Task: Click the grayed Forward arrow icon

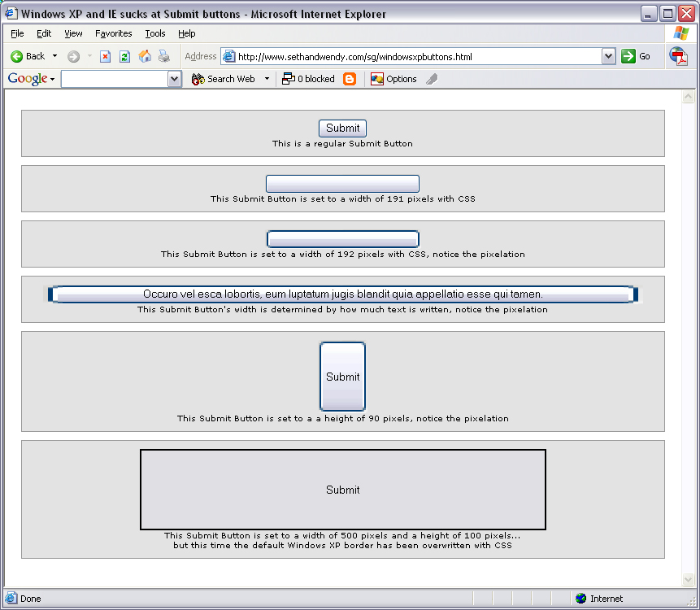Action: (73, 56)
